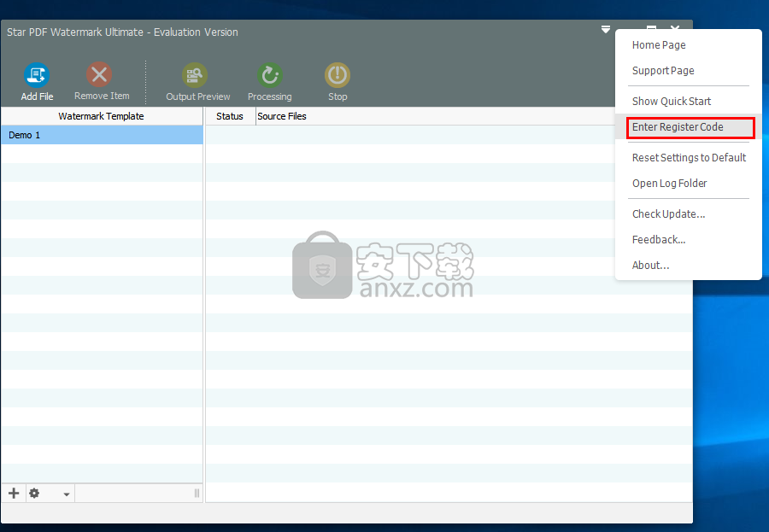
Task: Click the Remove Item red X icon
Action: tap(99, 74)
